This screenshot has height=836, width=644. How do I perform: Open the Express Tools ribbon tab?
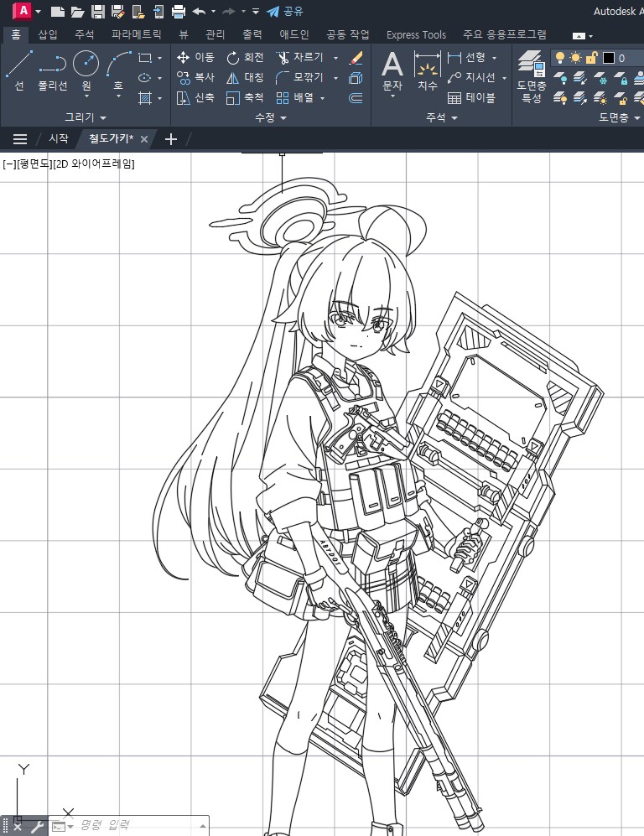click(x=416, y=34)
